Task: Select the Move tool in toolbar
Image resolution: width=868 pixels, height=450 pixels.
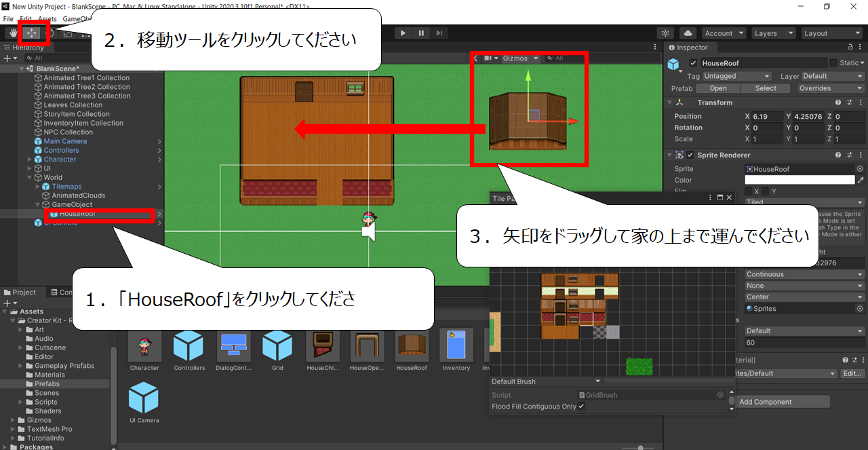Action: (x=32, y=33)
